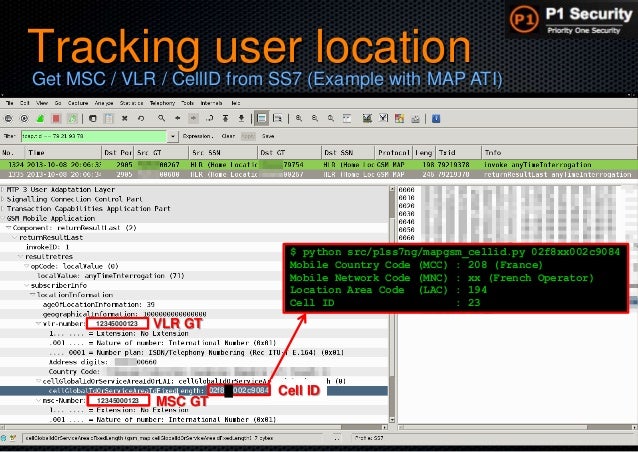
Task: Open the Analyze menu
Action: pyautogui.click(x=104, y=103)
